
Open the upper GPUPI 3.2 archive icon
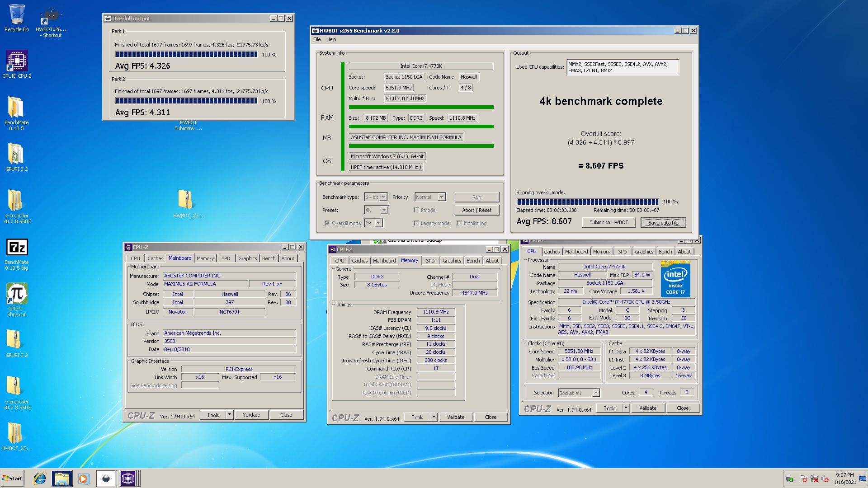point(17,157)
